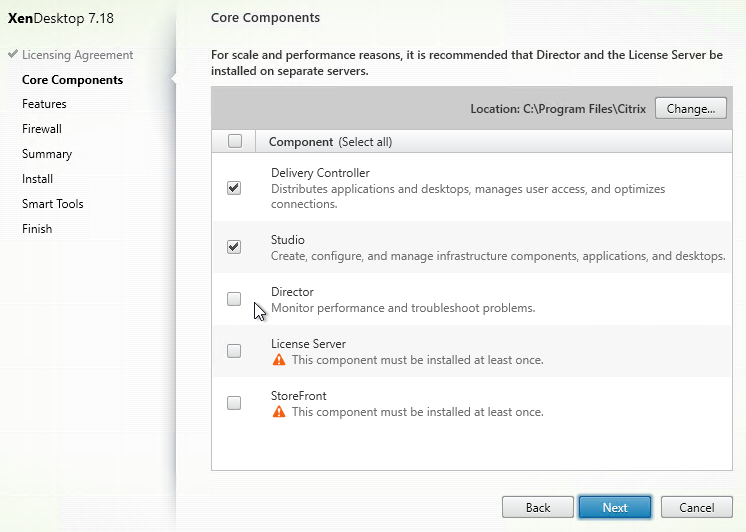This screenshot has height=532, width=746.
Task: Go to the Smart Tools step
Action: 52,204
